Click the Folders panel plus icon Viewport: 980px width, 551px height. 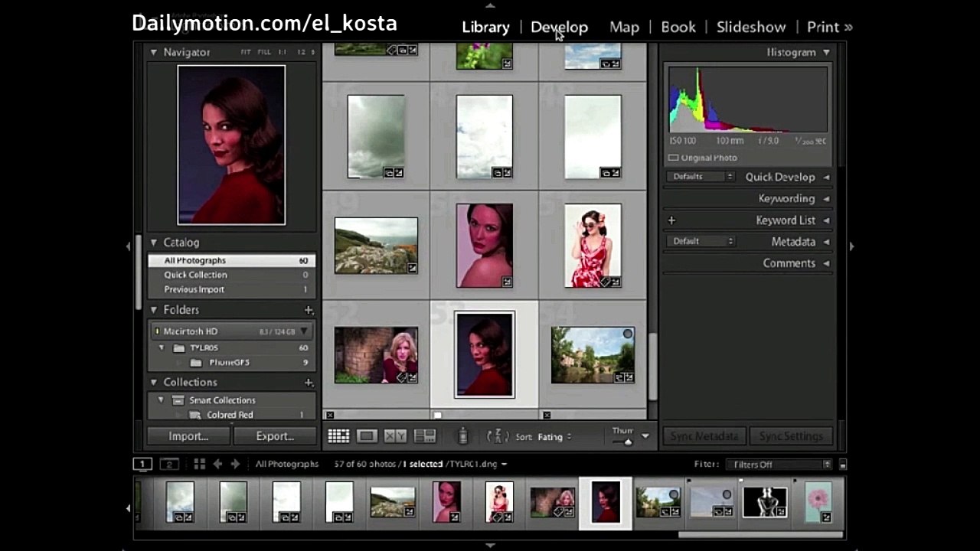pos(309,310)
